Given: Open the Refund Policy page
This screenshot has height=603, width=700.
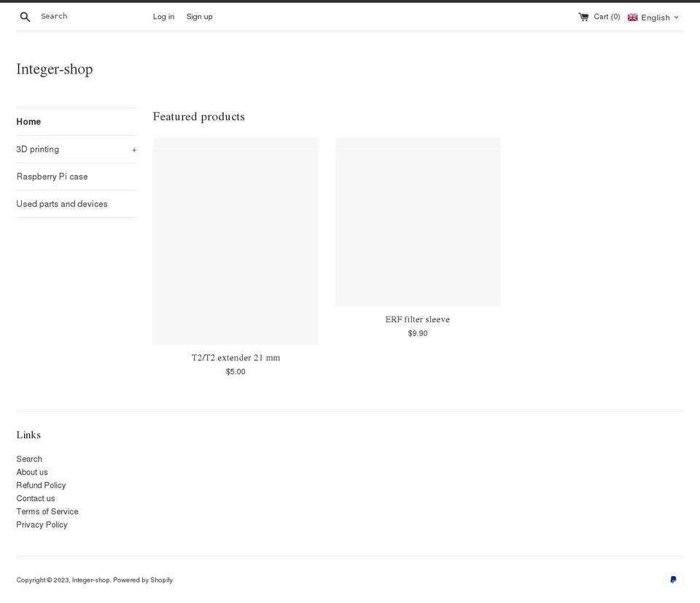Looking at the screenshot, I should click(41, 485).
